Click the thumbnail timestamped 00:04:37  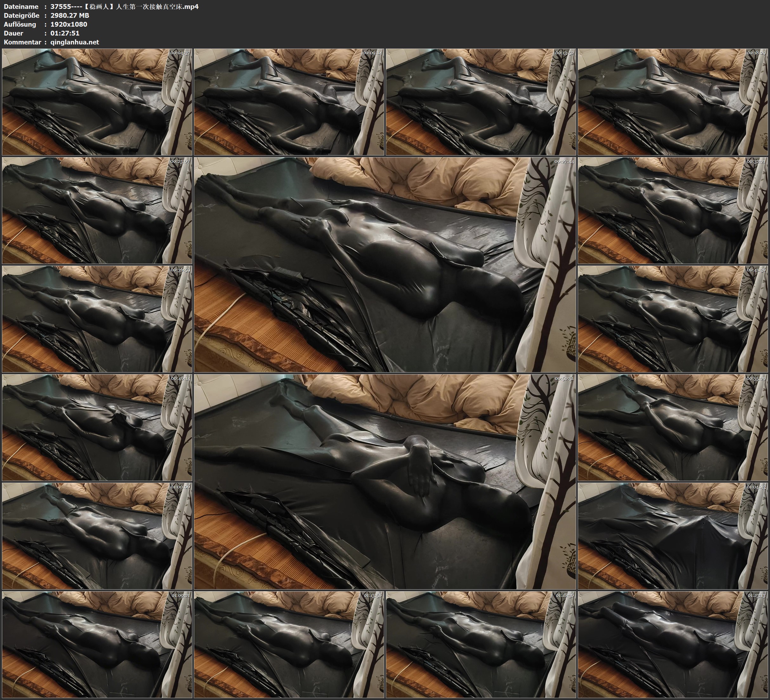[x=97, y=102]
